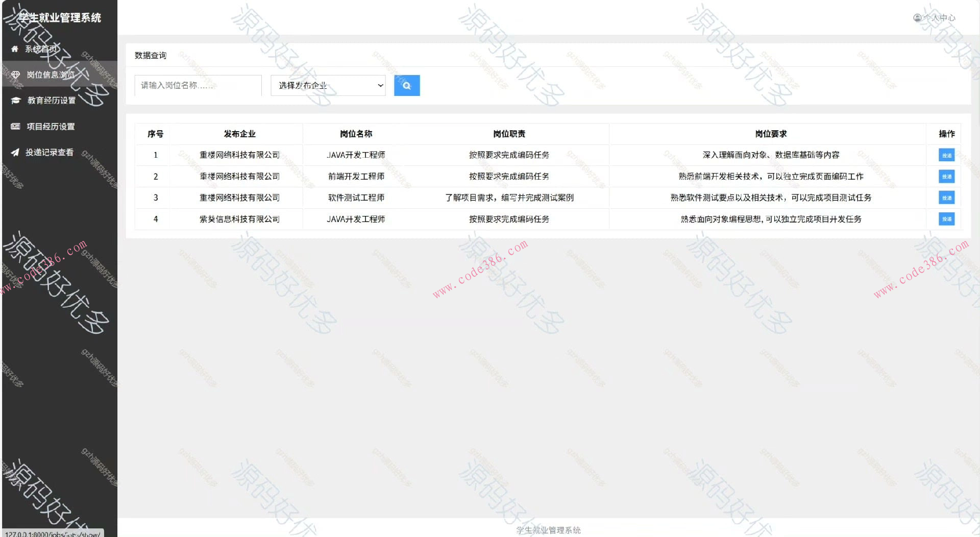Click the card icon beside 项目经历设置
This screenshot has width=980, height=537.
(x=15, y=126)
